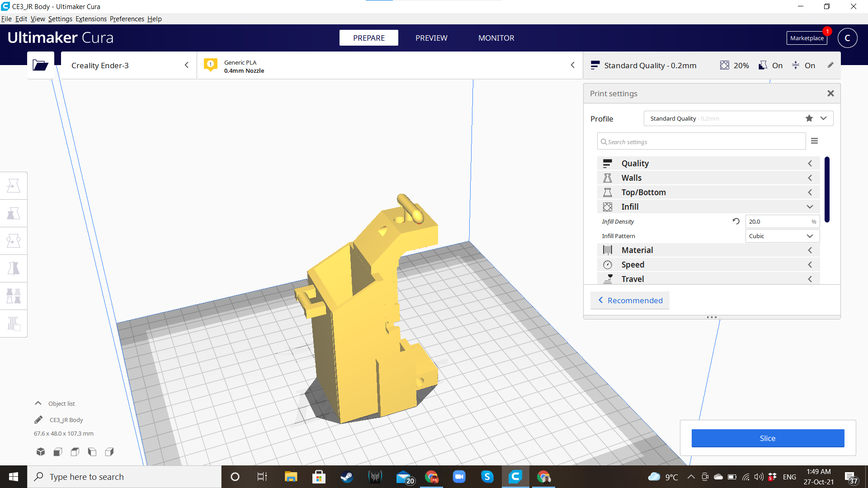The image size is (868, 488).
Task: Select the Mirror tool in left toolbar
Action: point(14,268)
